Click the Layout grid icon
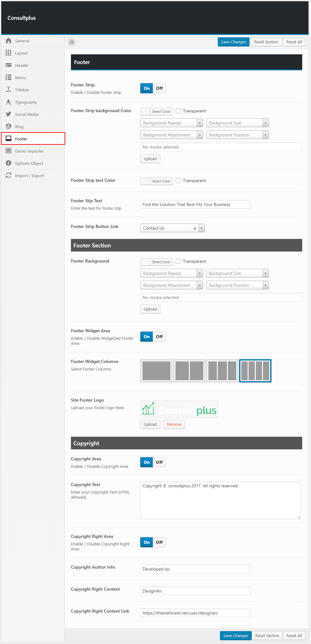The width and height of the screenshot is (311, 644). [x=8, y=53]
